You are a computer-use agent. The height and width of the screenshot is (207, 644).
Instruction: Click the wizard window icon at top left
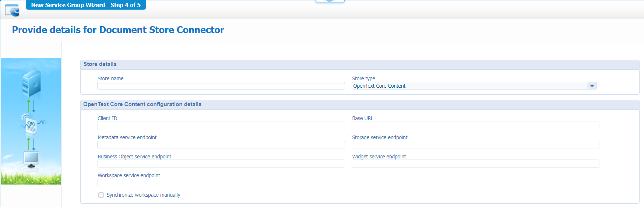(12, 10)
